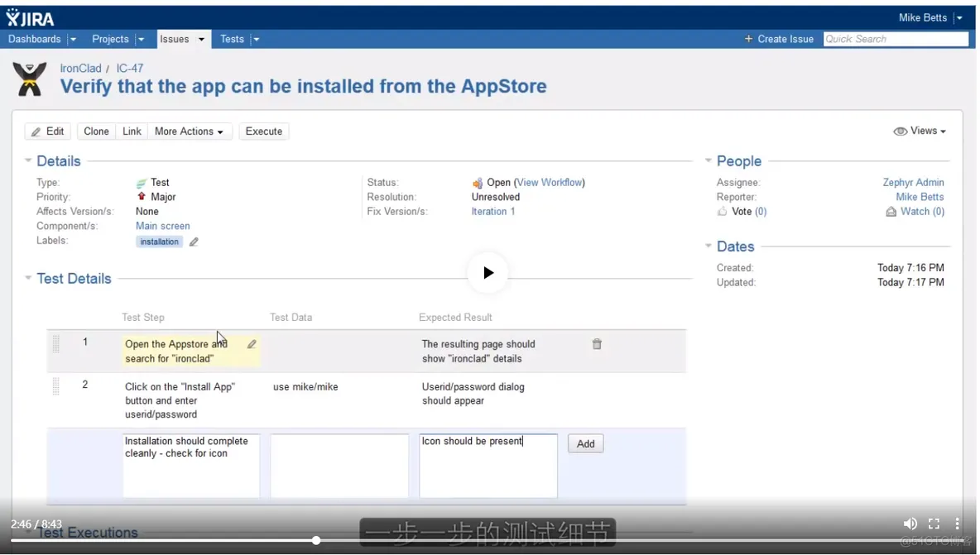Screen dimensions: 980x555
Task: Open the Projects menu
Action: 110,40
